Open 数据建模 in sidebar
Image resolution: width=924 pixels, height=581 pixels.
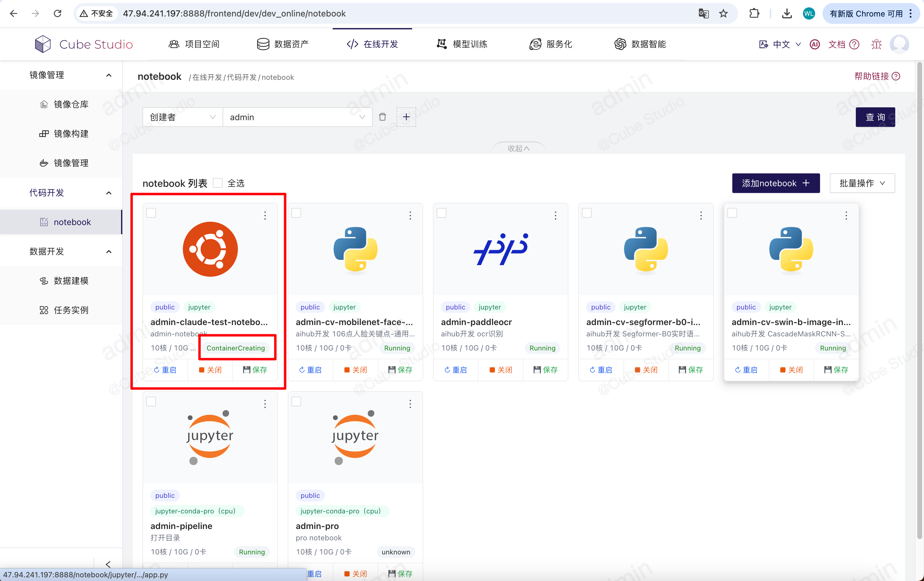71,280
